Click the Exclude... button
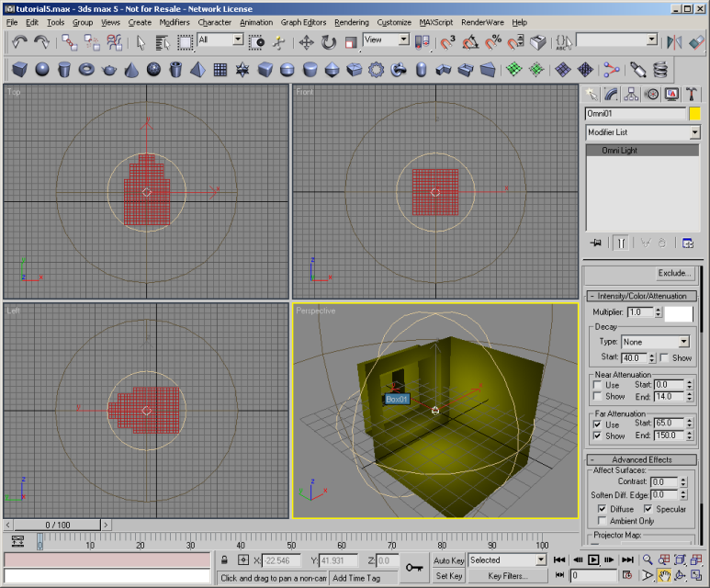 pos(673,273)
